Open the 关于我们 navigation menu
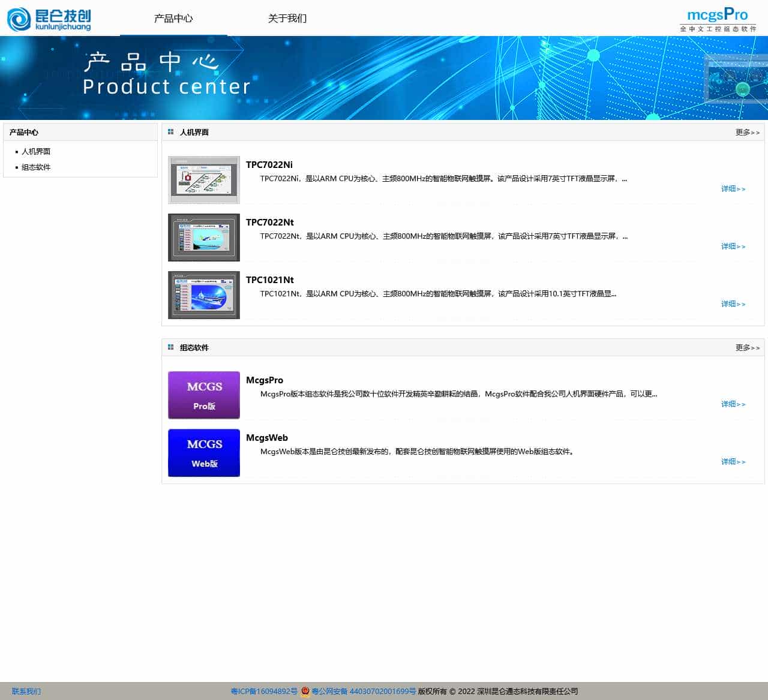The height and width of the screenshot is (700, 768). pyautogui.click(x=287, y=19)
